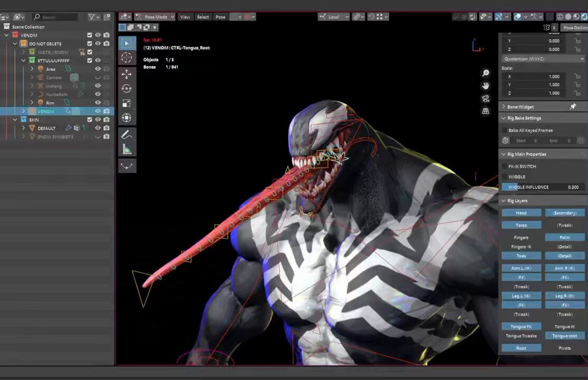Toggle the Head rig layer

click(521, 213)
